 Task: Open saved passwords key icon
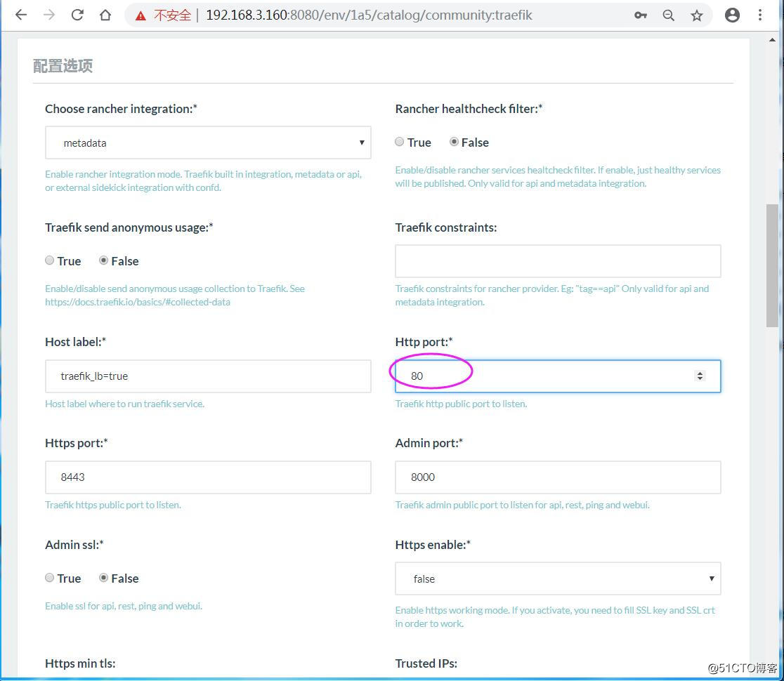[641, 15]
